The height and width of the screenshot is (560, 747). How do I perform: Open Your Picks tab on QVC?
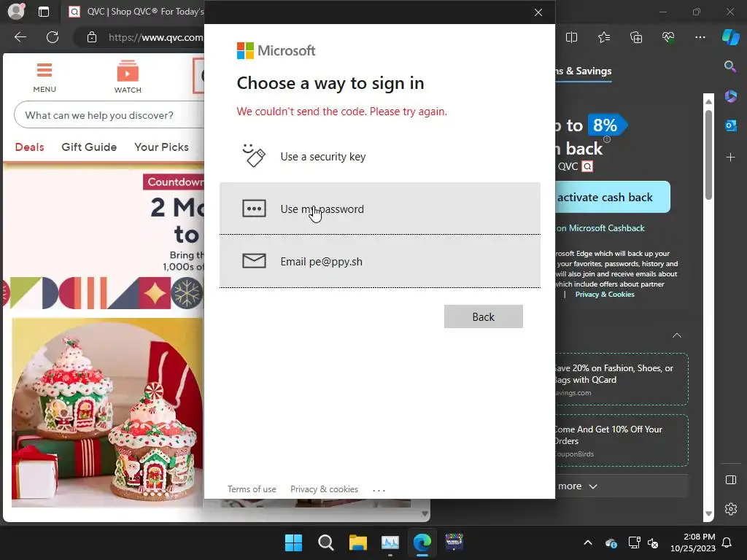[x=161, y=147]
